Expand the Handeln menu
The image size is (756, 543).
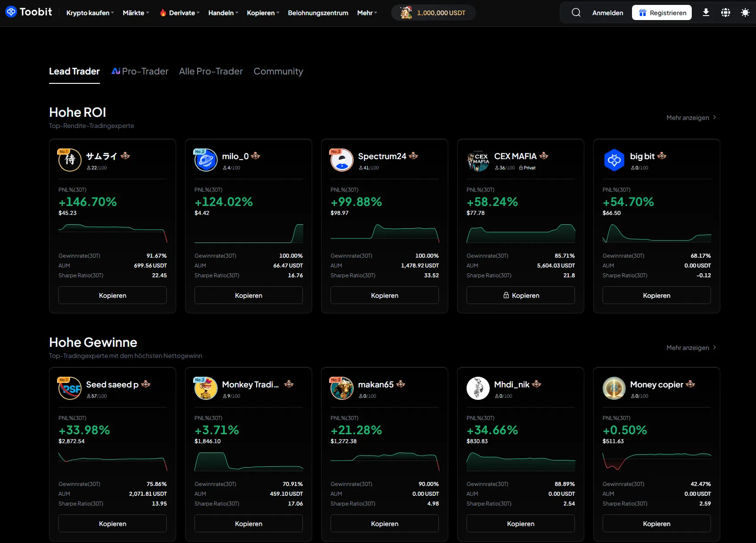tap(223, 13)
